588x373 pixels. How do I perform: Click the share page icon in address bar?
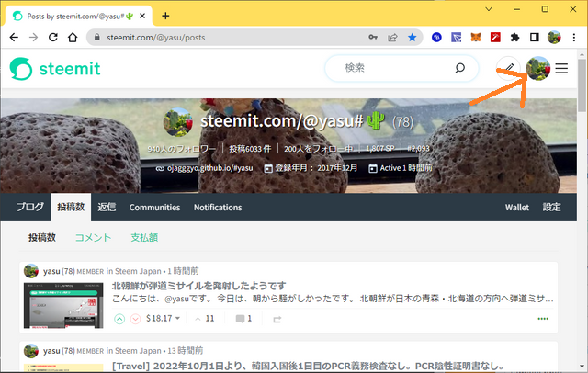click(392, 37)
